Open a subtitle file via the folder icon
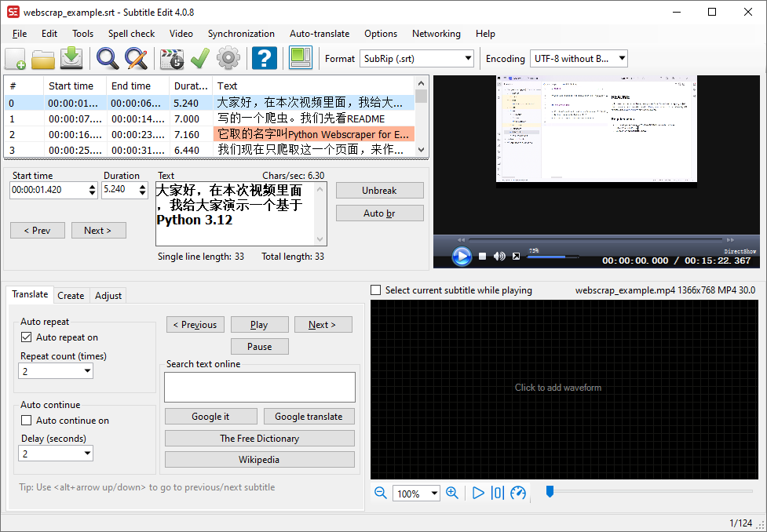 (43, 58)
